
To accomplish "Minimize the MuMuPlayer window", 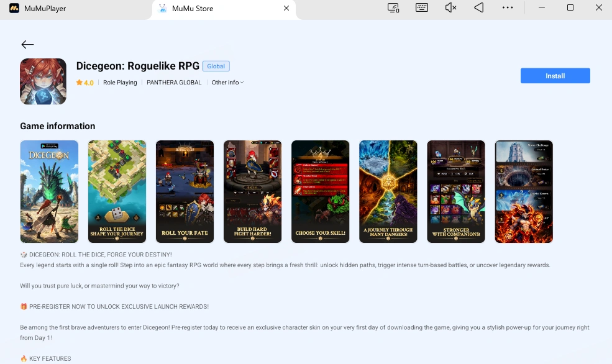I will pos(542,7).
